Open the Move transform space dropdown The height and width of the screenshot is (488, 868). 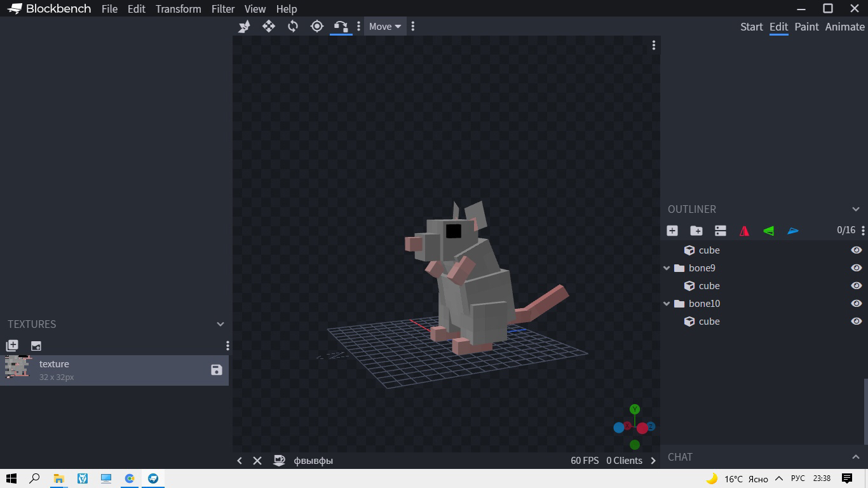coord(385,26)
